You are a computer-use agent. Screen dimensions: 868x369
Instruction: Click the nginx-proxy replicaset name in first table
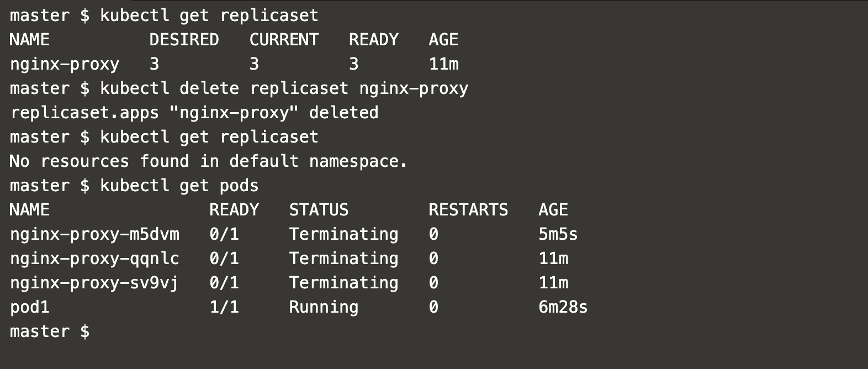65,64
